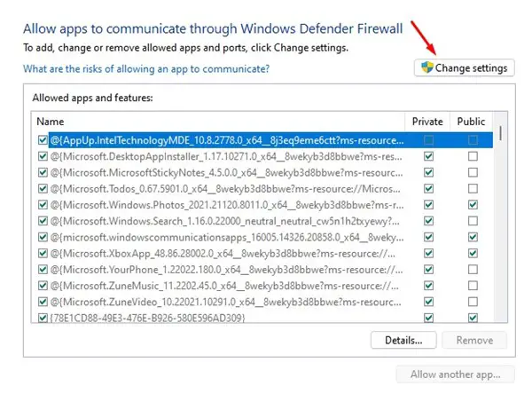Screen dimensions: 532x394
Task: Uncheck the Microsoft.Windows.Photos name checkbox
Action: click(x=43, y=205)
